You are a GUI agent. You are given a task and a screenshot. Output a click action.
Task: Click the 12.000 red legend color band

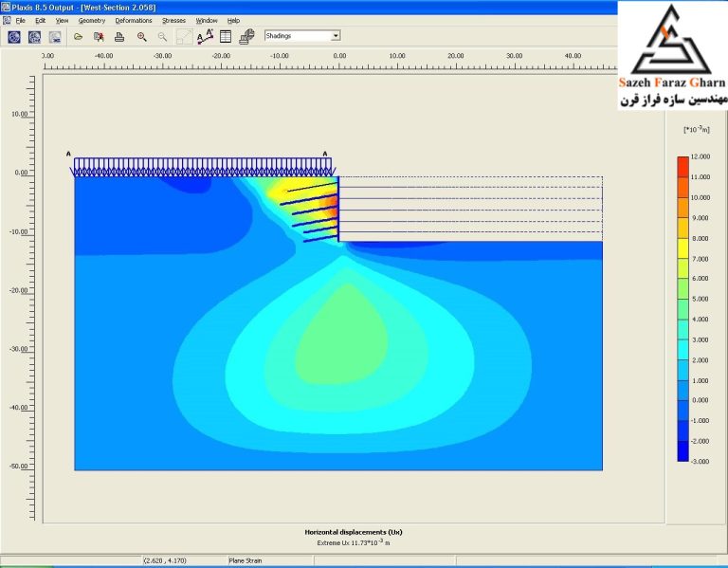[x=682, y=167]
